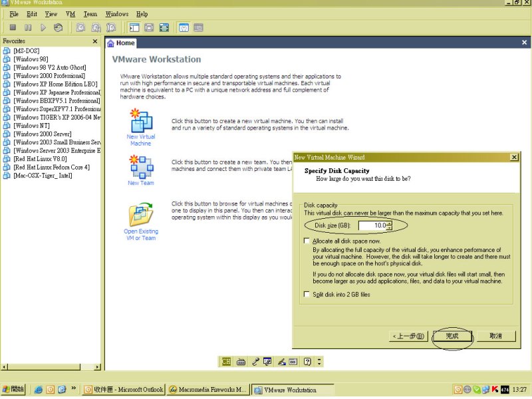532x399 pixels.
Task: Click the 完成 (Finish) button
Action: [x=452, y=336]
